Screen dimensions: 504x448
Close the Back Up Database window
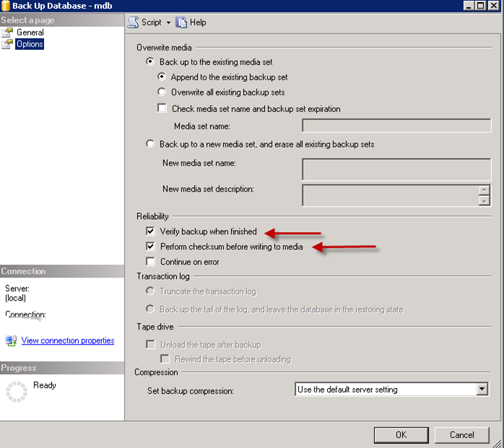493,6
